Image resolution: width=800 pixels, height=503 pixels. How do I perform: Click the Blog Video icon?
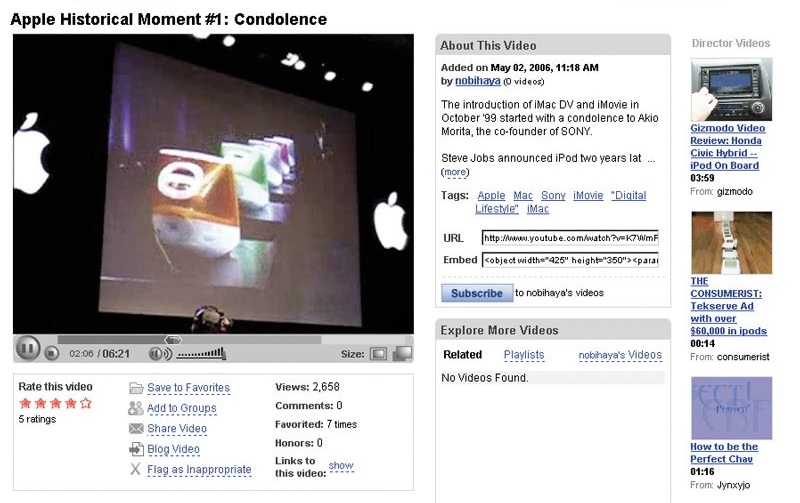pos(136,449)
